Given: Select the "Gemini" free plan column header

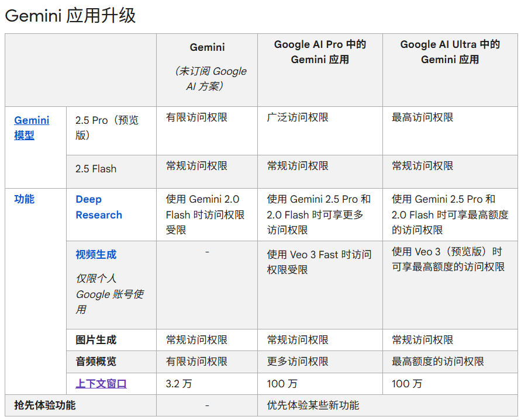Looking at the screenshot, I should click(207, 47).
